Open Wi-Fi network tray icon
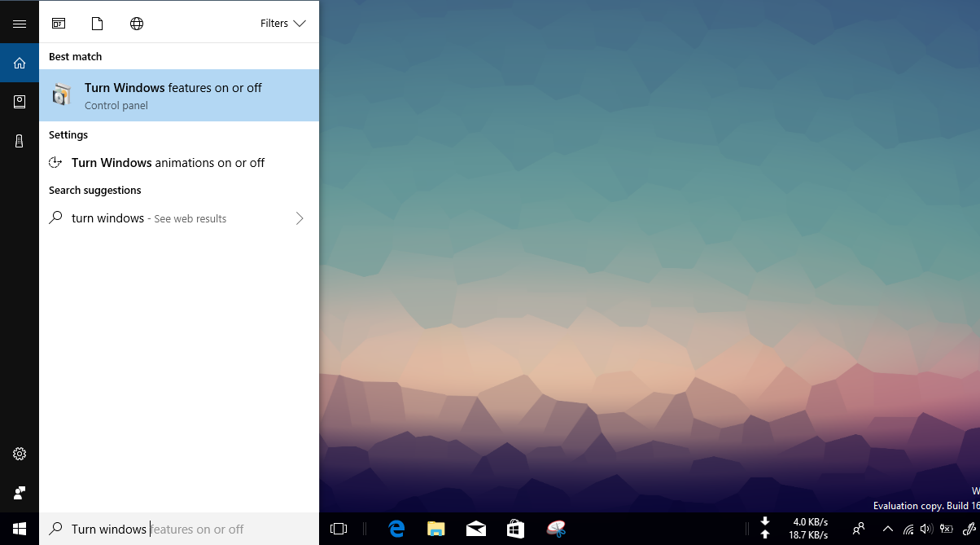Viewport: 980px width, 545px height. click(908, 529)
